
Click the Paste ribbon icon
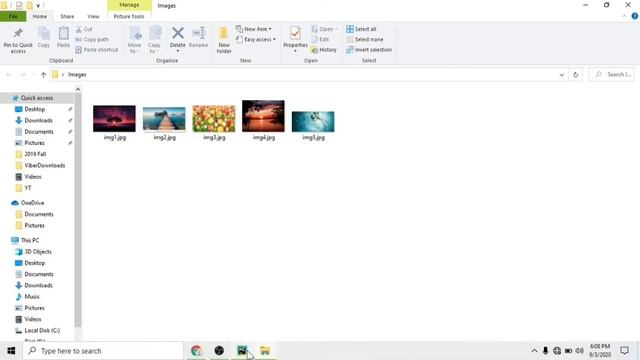(63, 37)
